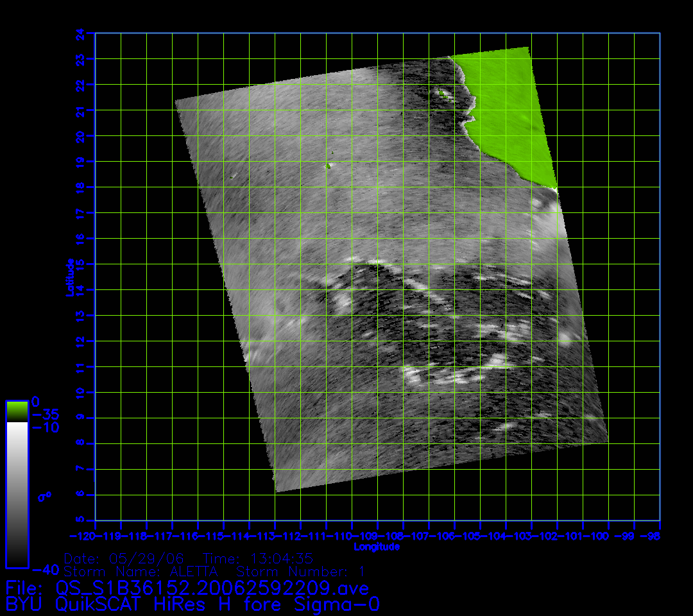Viewport: 693px width, 616px height.
Task: Click the Longitude axis label
Action: point(377,547)
